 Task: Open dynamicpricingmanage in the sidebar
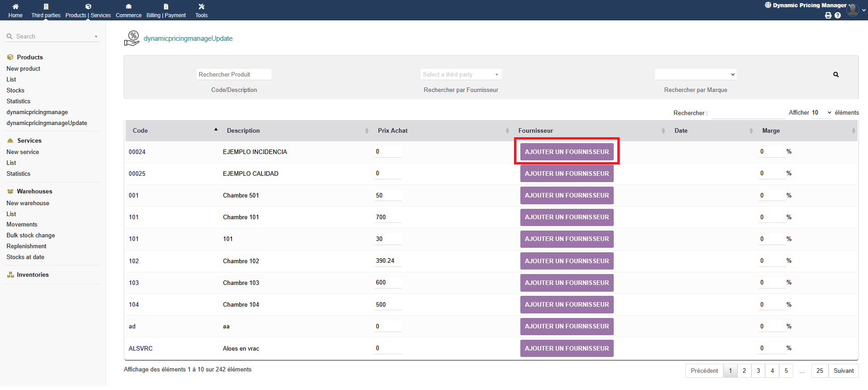[37, 112]
